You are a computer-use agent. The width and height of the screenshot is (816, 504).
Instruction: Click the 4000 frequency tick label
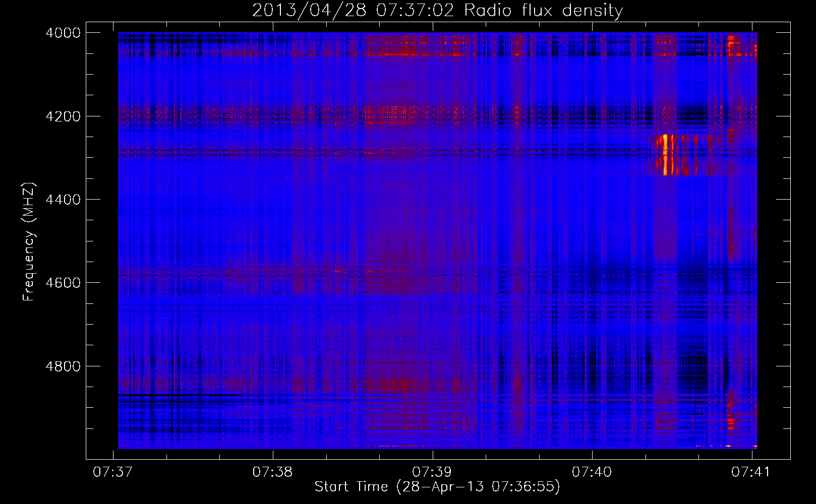(x=63, y=33)
